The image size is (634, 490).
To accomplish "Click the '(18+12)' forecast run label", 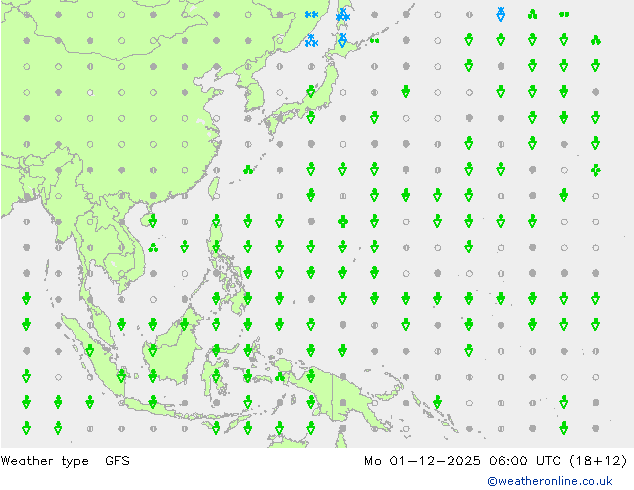I will pyautogui.click(x=598, y=461).
